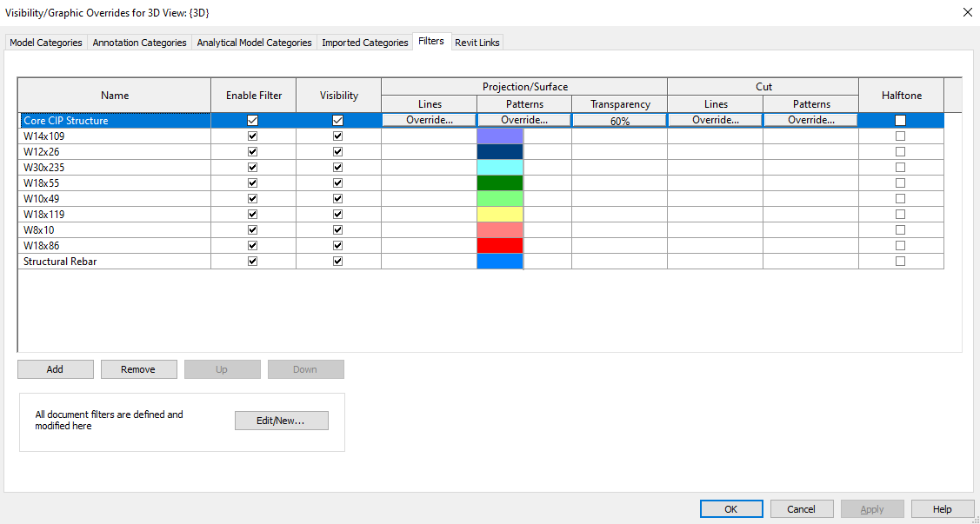The width and height of the screenshot is (980, 524).
Task: Select the red pattern swatch for W18x86
Action: tap(500, 245)
